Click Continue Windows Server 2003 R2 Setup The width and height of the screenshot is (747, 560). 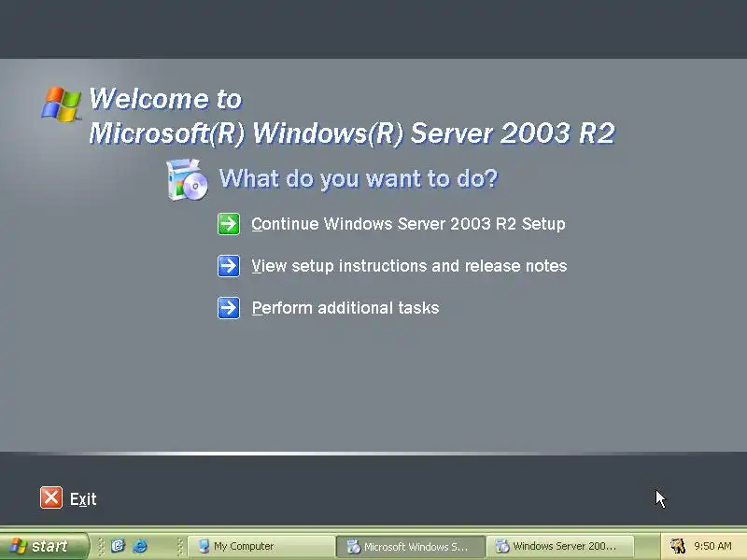pyautogui.click(x=408, y=224)
